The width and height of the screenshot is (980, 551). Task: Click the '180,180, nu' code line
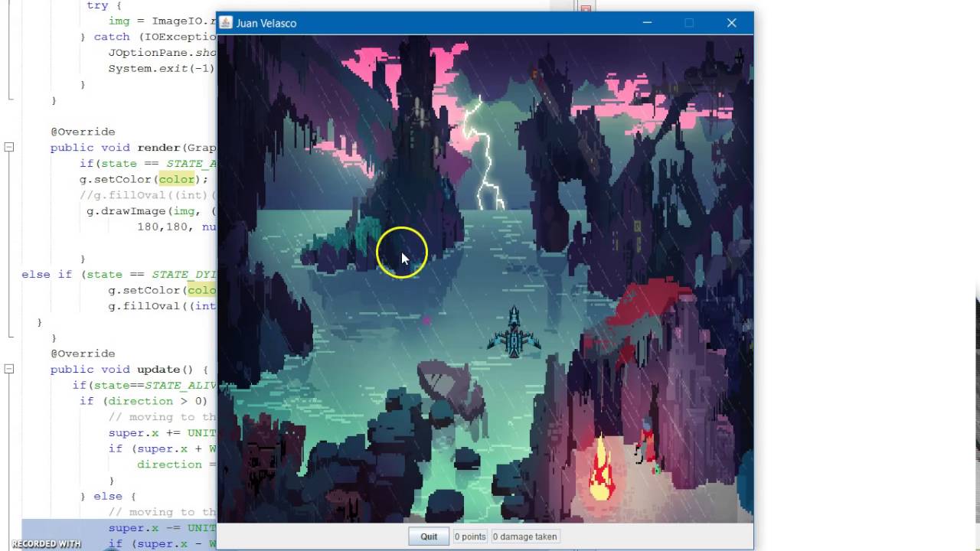[177, 227]
